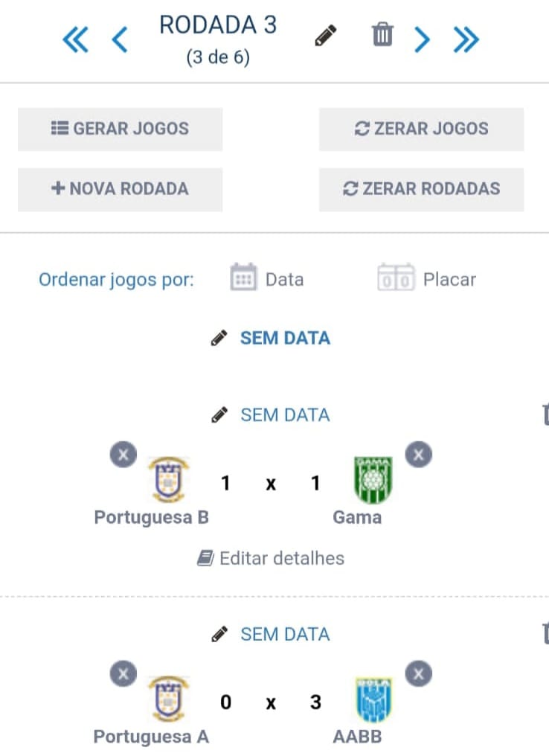549x756 pixels.
Task: Add a round with NOVA RODADA
Action: [x=120, y=189]
